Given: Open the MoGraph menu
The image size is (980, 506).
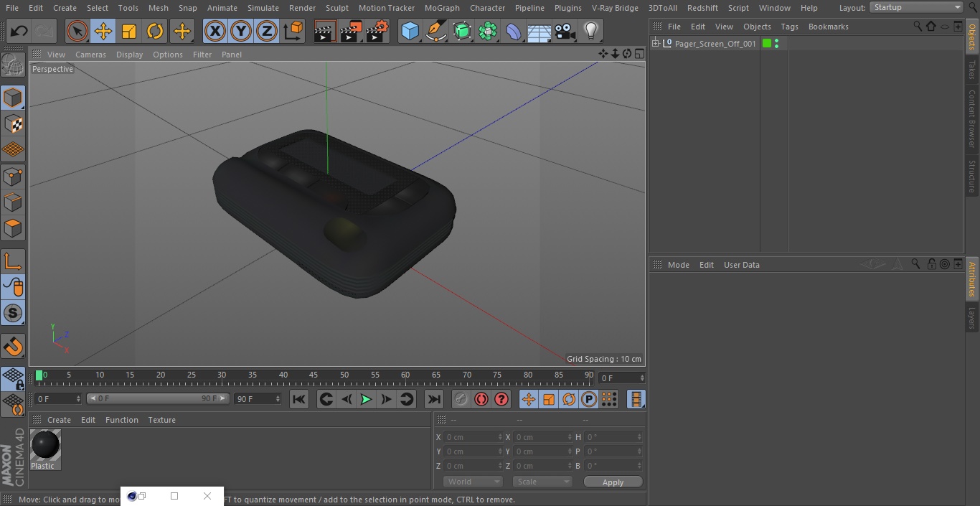Looking at the screenshot, I should tap(442, 8).
